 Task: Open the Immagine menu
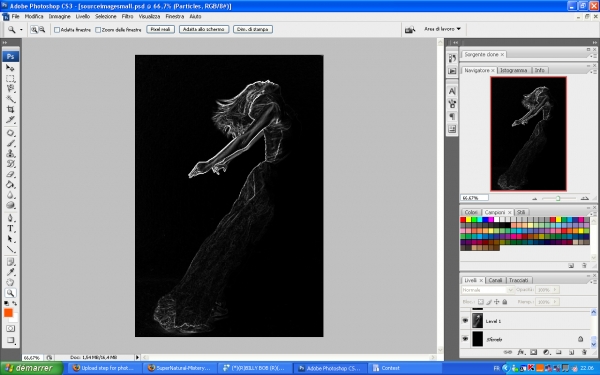pyautogui.click(x=59, y=16)
